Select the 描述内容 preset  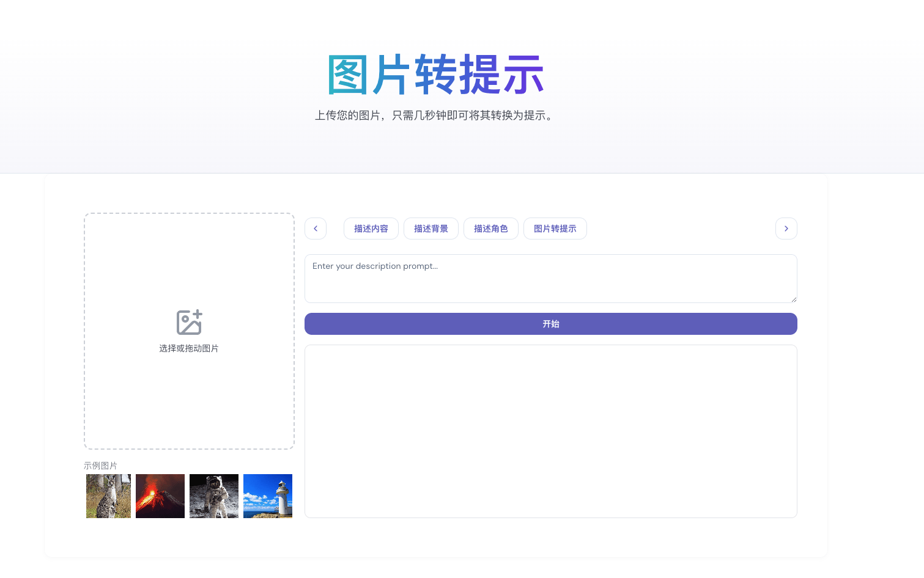coord(371,229)
